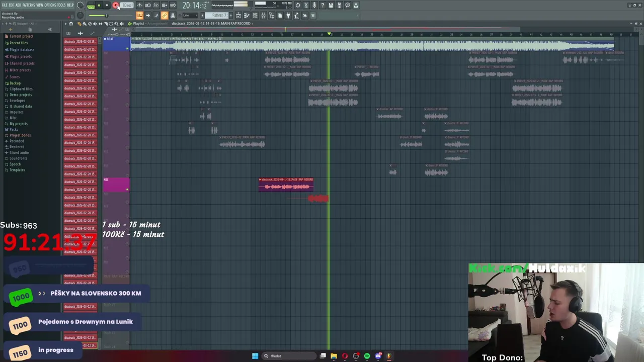The image size is (644, 362).
Task: Select the blue BEAT track header
Action: 116,44
